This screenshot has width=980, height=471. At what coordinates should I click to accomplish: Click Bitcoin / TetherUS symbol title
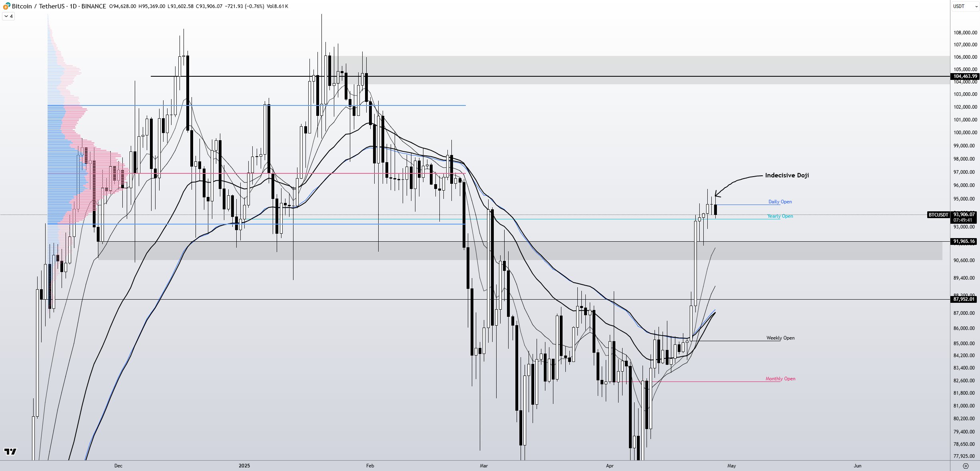tap(39, 6)
